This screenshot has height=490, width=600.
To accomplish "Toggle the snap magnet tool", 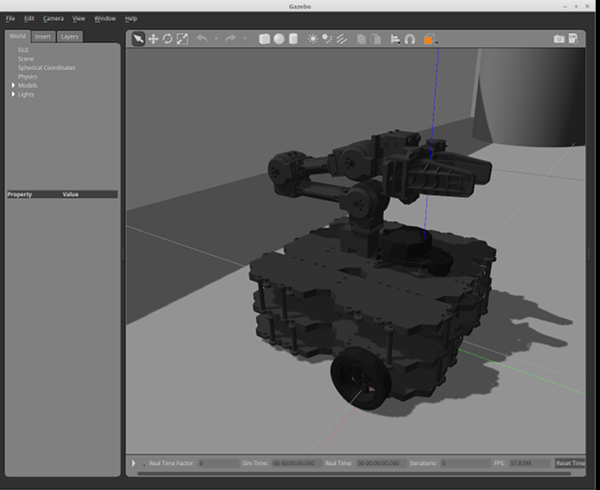I will click(x=410, y=39).
